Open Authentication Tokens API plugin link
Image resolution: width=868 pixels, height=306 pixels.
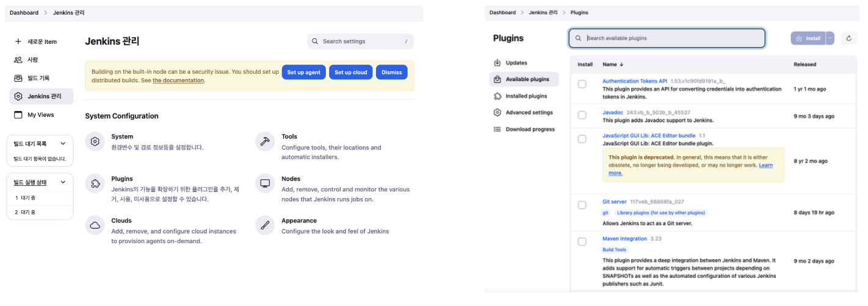(635, 80)
